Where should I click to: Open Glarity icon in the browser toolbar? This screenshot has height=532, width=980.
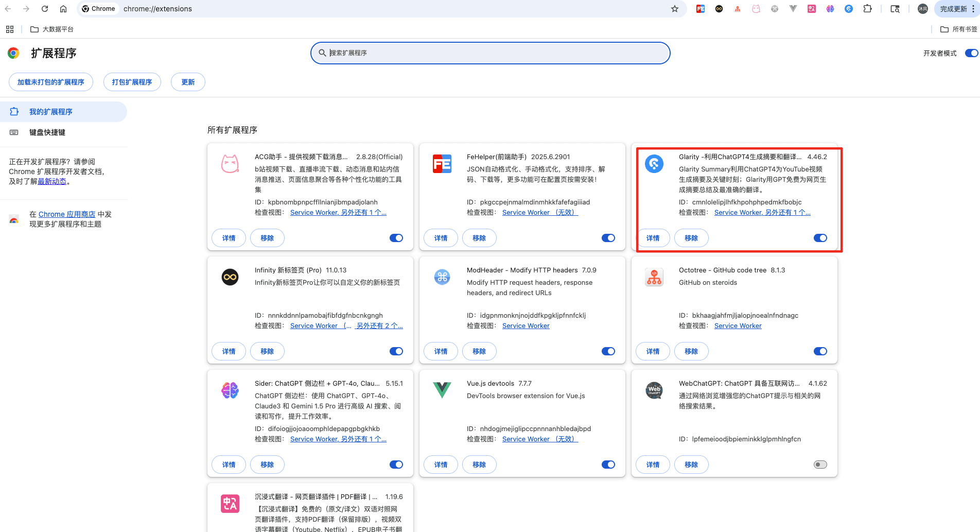pos(849,9)
